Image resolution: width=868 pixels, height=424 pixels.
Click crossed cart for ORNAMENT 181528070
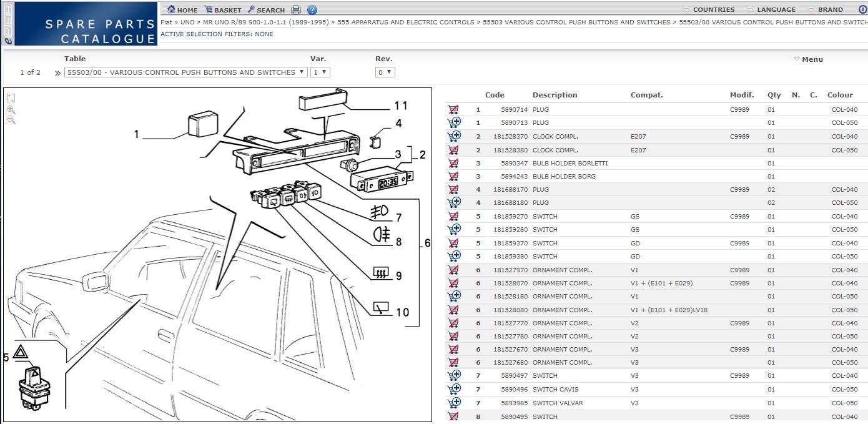click(x=453, y=283)
